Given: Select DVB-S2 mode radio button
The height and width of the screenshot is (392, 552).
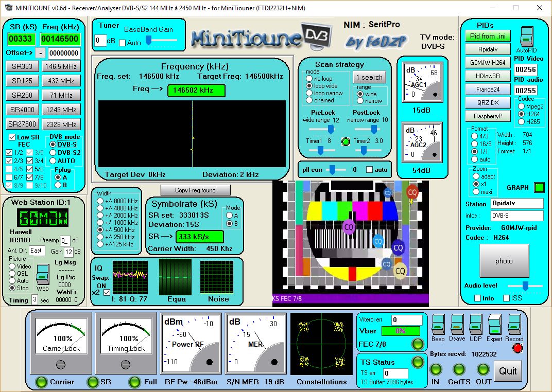Looking at the screenshot, I should click(53, 153).
